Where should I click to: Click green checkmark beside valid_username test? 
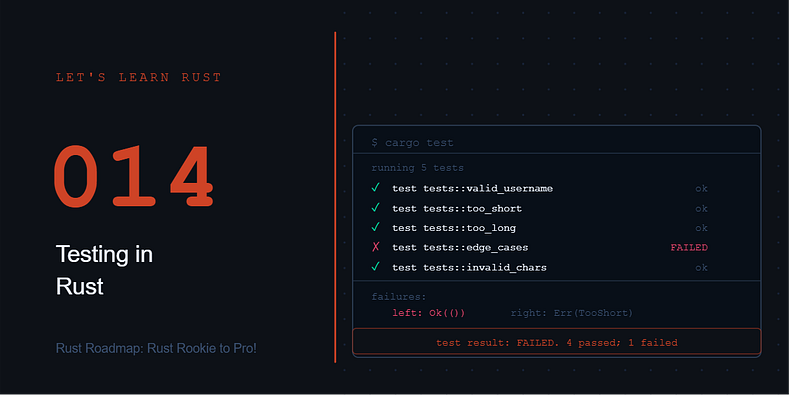pyautogui.click(x=376, y=188)
